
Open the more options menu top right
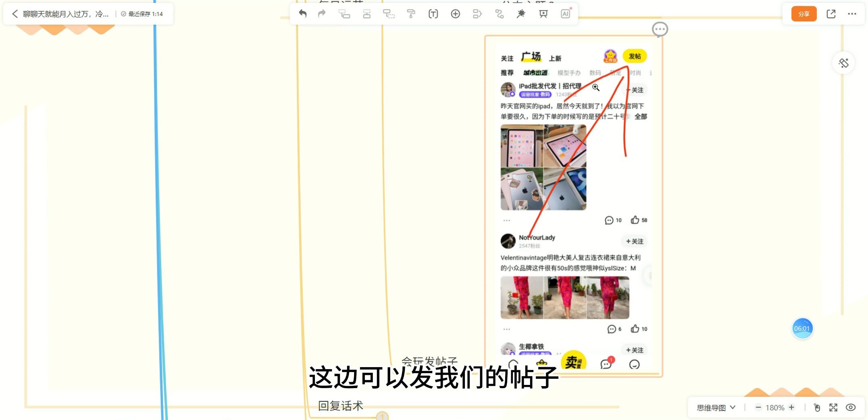[852, 14]
